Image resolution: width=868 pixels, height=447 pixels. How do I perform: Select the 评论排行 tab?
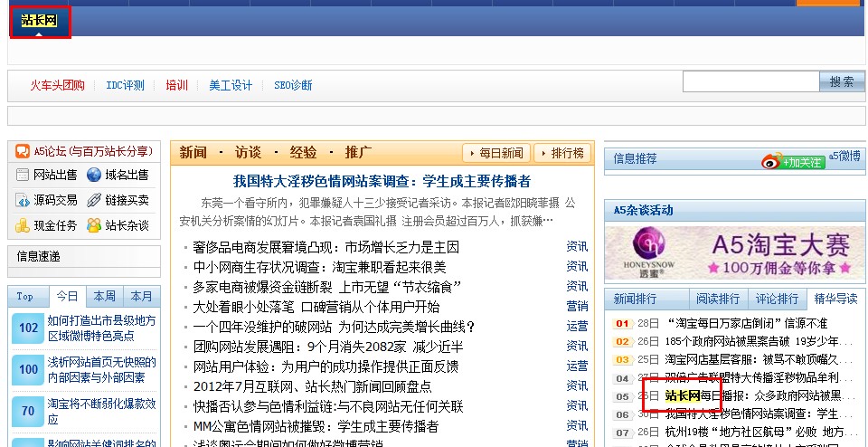pos(777,299)
